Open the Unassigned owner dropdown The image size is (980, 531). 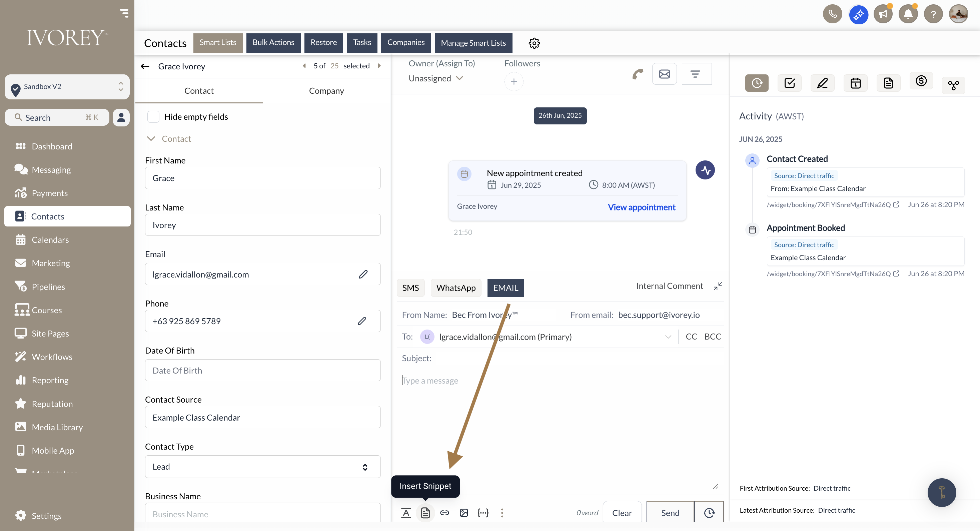(x=435, y=78)
